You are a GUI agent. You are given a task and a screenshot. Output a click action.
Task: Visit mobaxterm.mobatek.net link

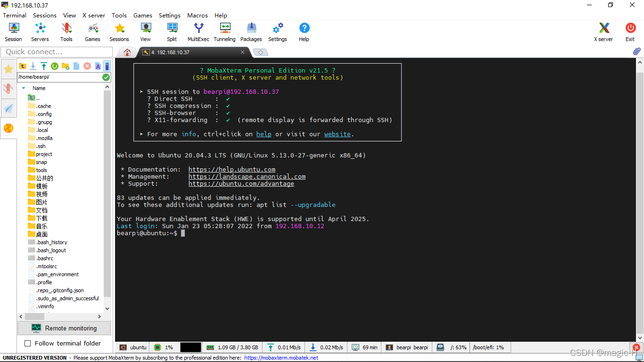coord(281,358)
